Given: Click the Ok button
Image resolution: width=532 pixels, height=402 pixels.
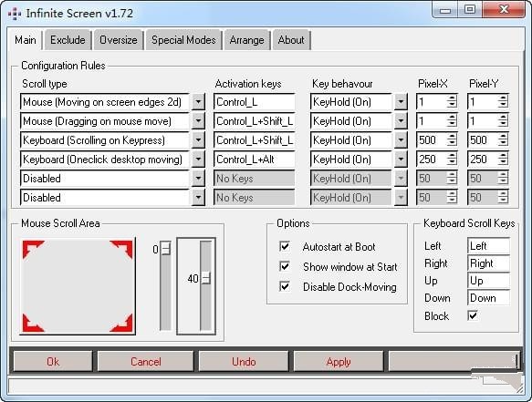Looking at the screenshot, I should pos(53,362).
